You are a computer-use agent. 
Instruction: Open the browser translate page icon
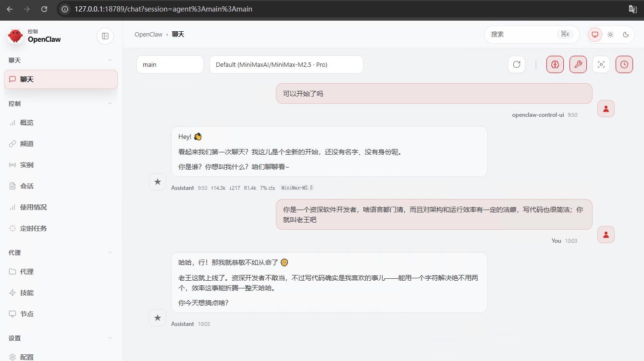click(633, 9)
